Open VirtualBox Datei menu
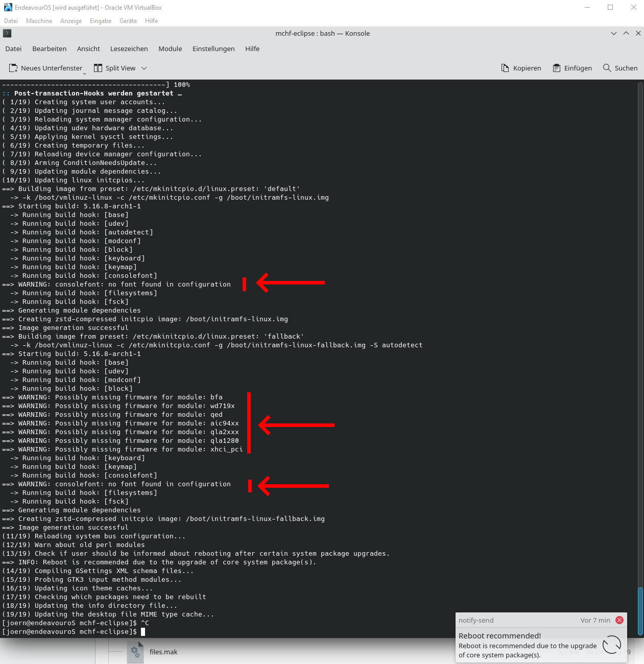 11,21
